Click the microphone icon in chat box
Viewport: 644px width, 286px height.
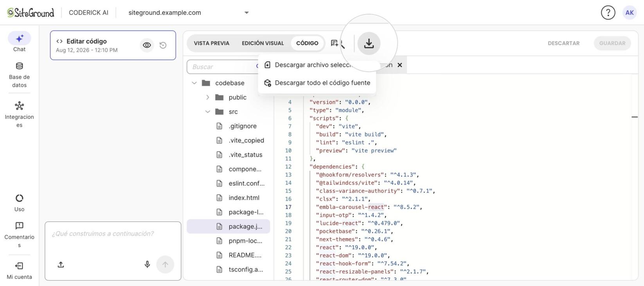pos(147,265)
